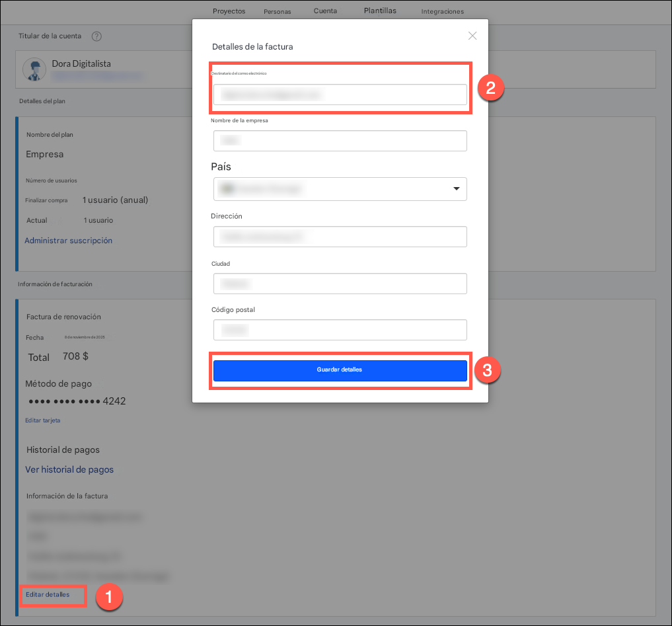Click the Administrar suscripción link
This screenshot has height=626, width=672.
point(68,241)
